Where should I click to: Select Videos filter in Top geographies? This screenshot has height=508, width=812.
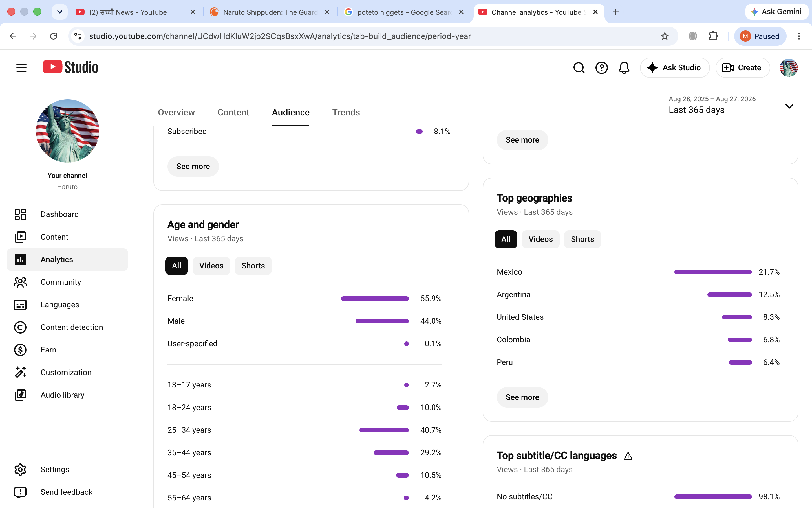[540, 239]
